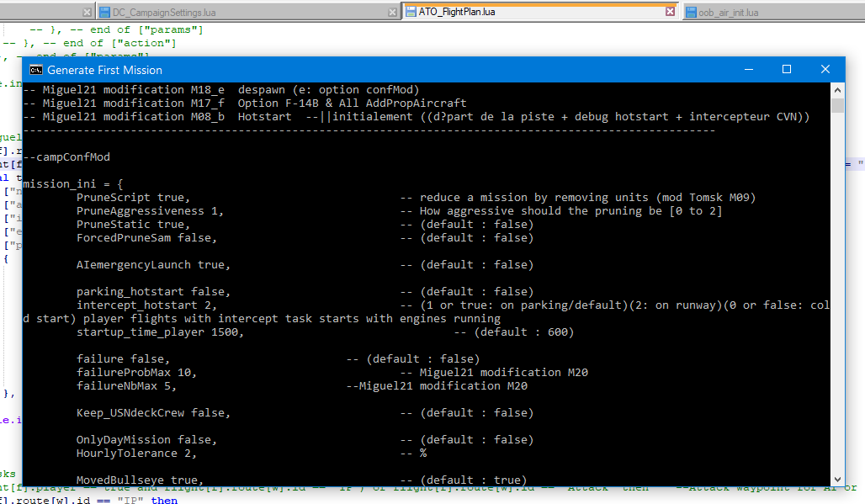865x504 pixels.
Task: Click 'Keep_USNdeckCrew false,' in the console
Action: tap(153, 413)
